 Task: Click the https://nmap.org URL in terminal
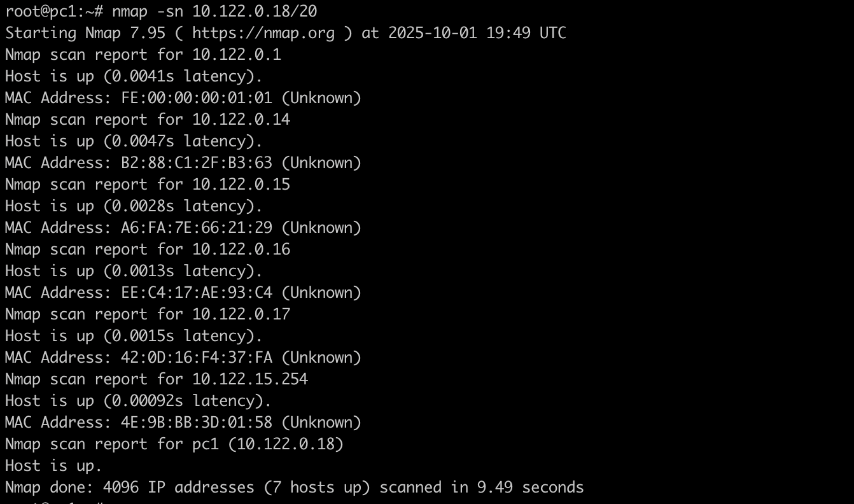coord(263,33)
